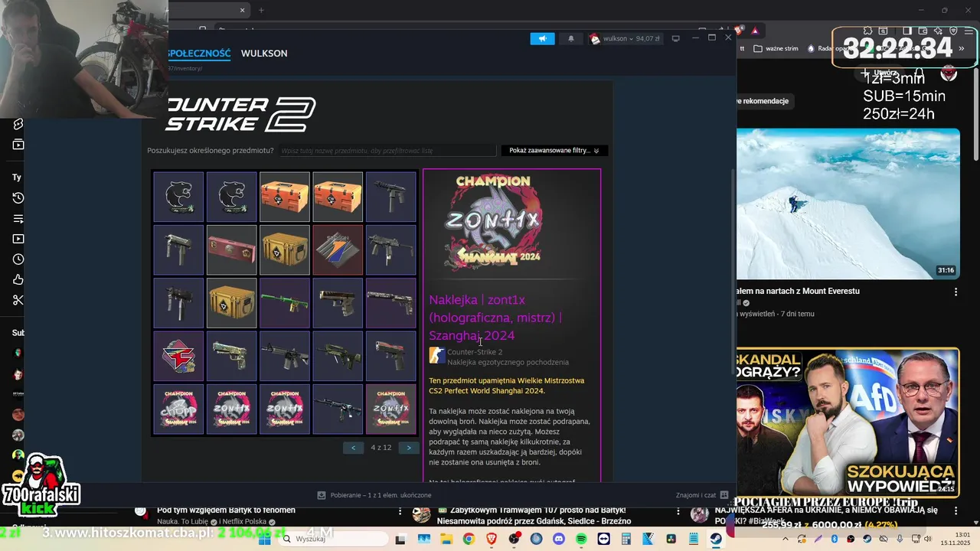Switch Steam to Big Picture monitor icon
980x551 pixels.
coord(675,38)
